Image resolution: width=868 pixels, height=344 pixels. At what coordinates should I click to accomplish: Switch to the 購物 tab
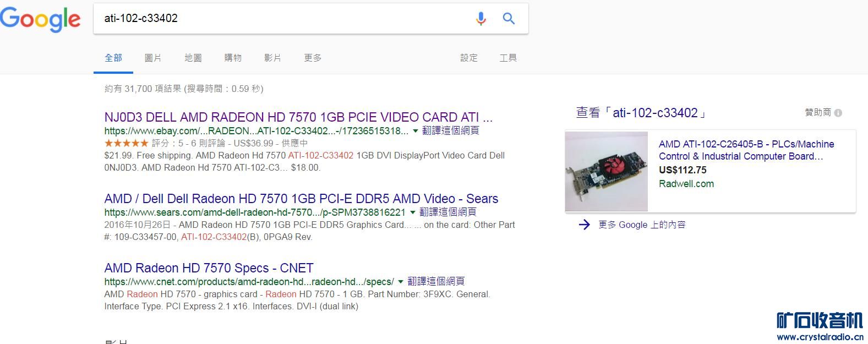(x=233, y=58)
